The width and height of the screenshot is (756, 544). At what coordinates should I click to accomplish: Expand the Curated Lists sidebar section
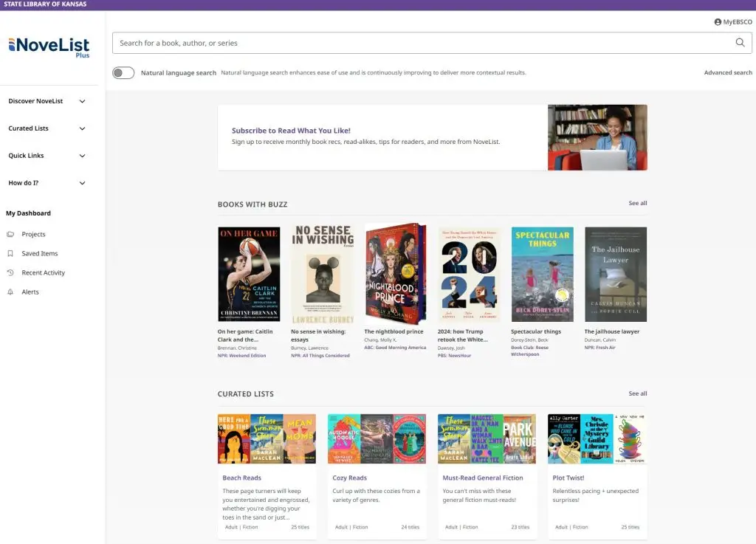82,128
